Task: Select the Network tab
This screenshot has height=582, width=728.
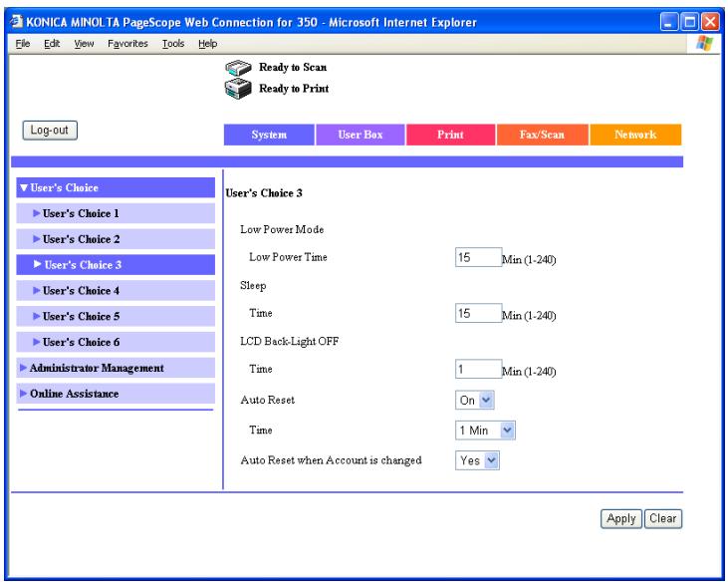Action: point(635,135)
